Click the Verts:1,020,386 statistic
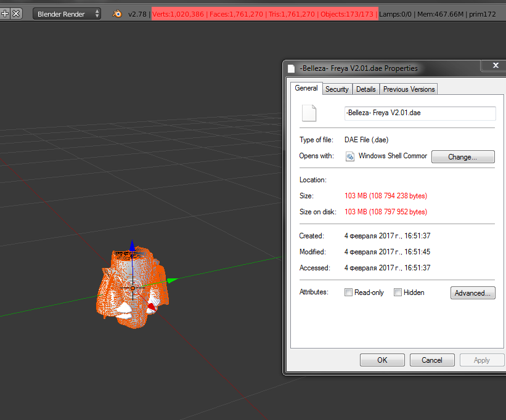Viewport: 506px width, 420px height. (178, 14)
